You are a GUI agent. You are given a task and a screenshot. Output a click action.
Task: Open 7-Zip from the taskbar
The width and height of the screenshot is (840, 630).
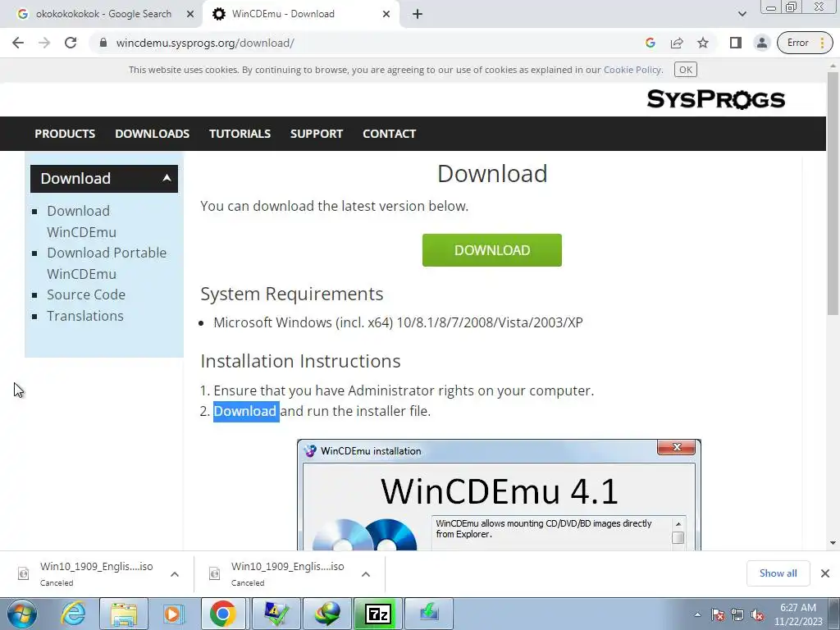[378, 614]
